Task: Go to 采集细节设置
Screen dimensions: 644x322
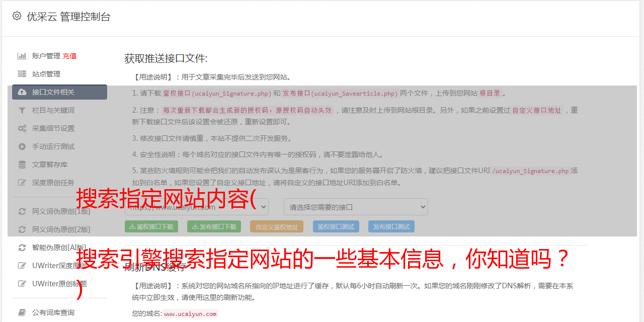Action: pos(53,128)
